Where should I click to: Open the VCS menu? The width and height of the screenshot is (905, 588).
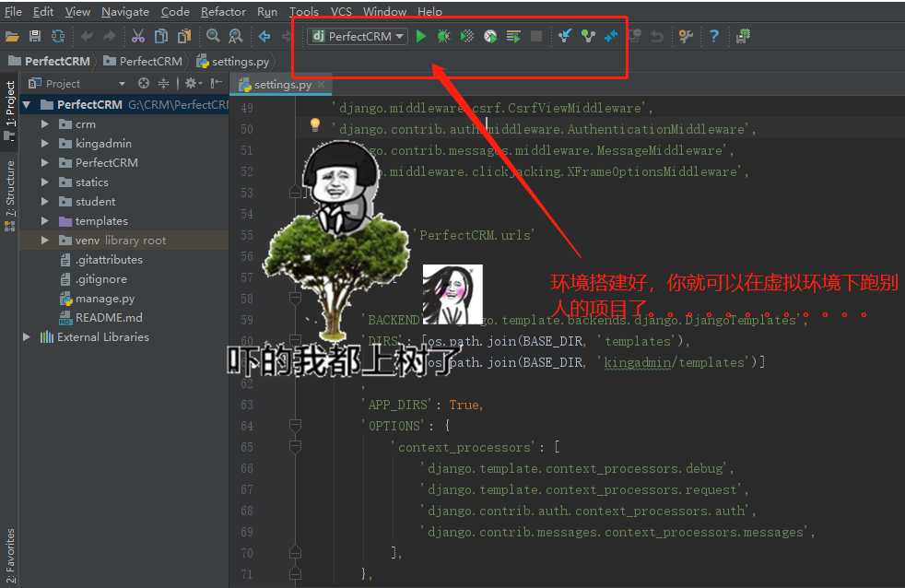pos(341,11)
